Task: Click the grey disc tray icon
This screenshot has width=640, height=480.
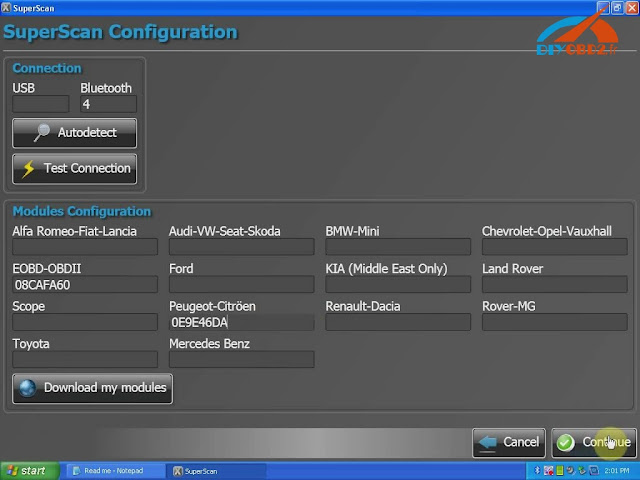Action: pos(571,471)
